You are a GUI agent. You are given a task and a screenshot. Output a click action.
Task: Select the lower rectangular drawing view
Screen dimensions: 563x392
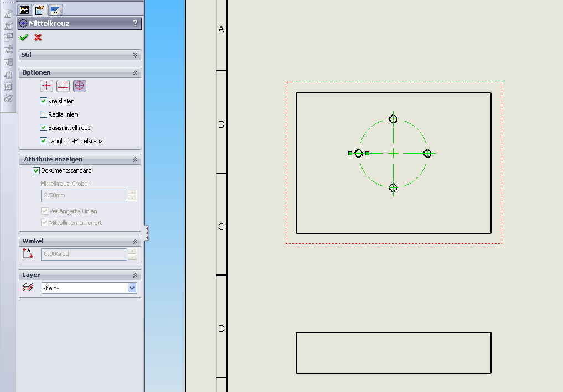[394, 353]
